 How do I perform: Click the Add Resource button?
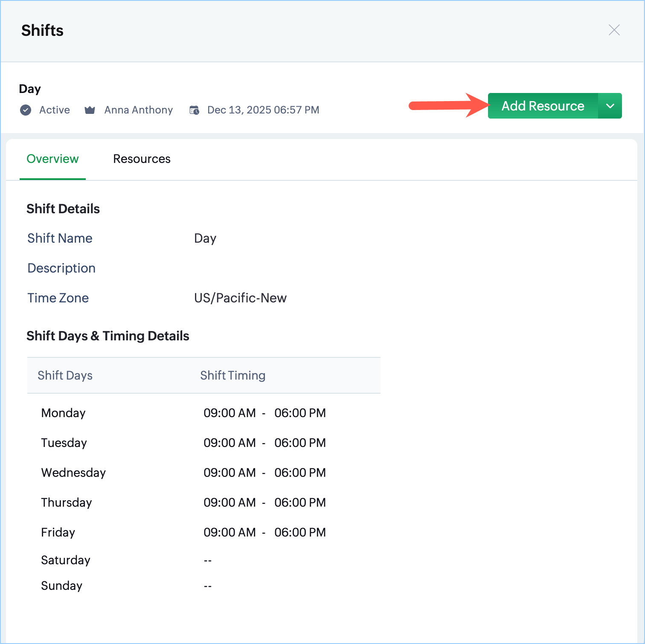point(543,106)
